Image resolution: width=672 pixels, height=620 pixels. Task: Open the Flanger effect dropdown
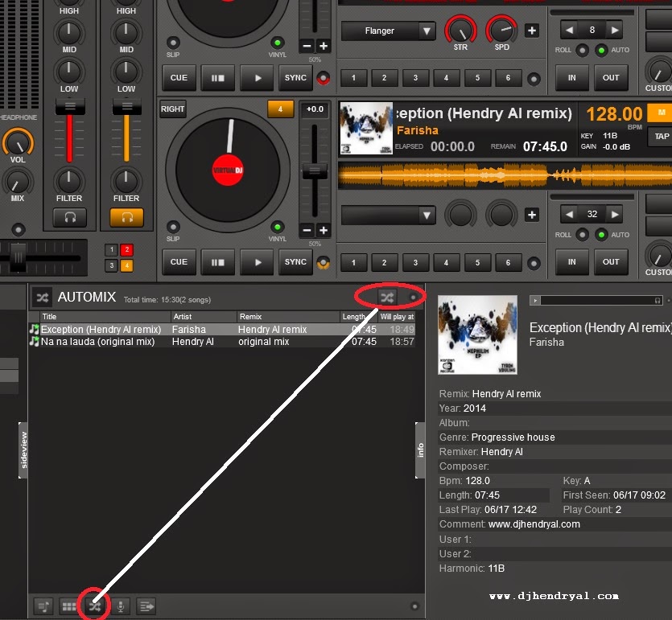pyautogui.click(x=388, y=31)
